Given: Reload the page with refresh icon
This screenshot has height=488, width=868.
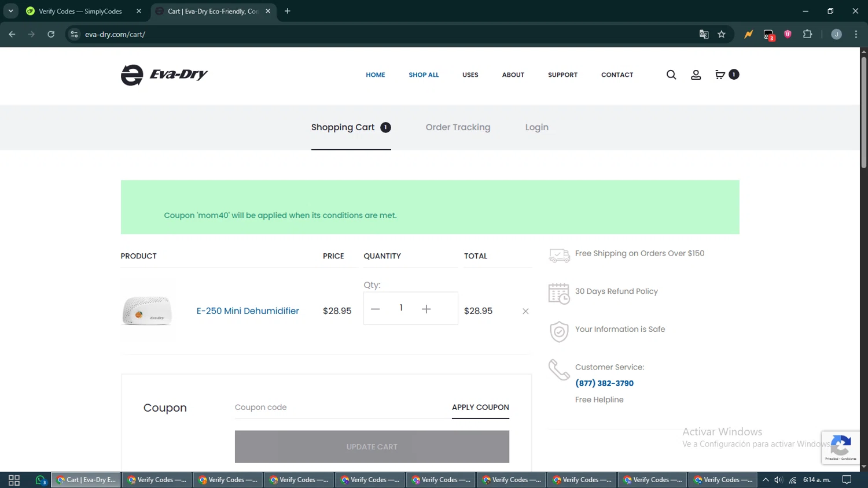Looking at the screenshot, I should (51, 34).
